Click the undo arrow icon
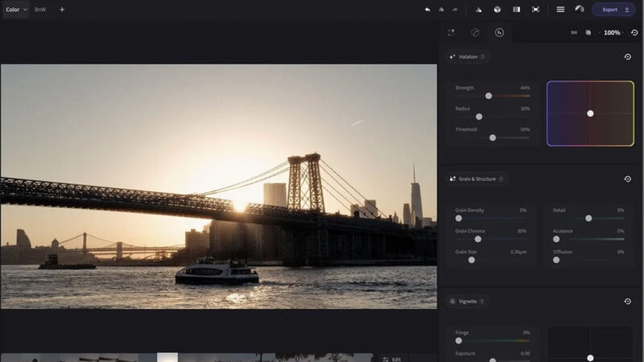Image resolution: width=644 pixels, height=362 pixels. click(x=427, y=10)
